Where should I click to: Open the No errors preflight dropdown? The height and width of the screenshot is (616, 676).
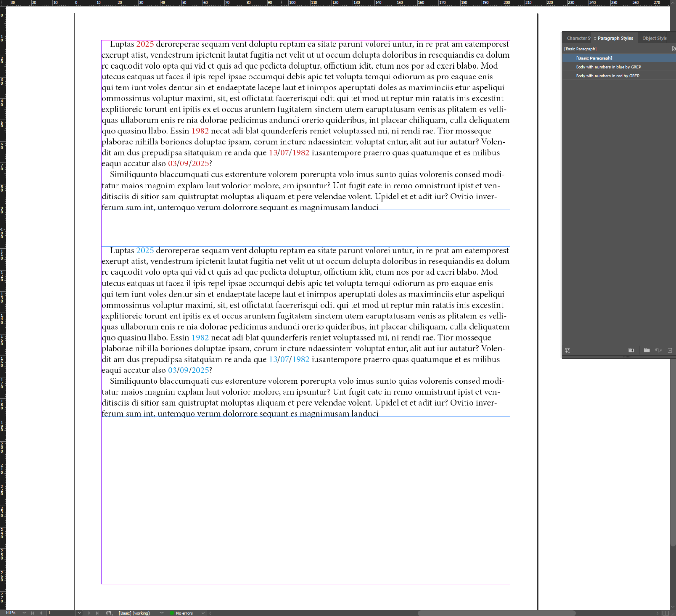click(203, 613)
